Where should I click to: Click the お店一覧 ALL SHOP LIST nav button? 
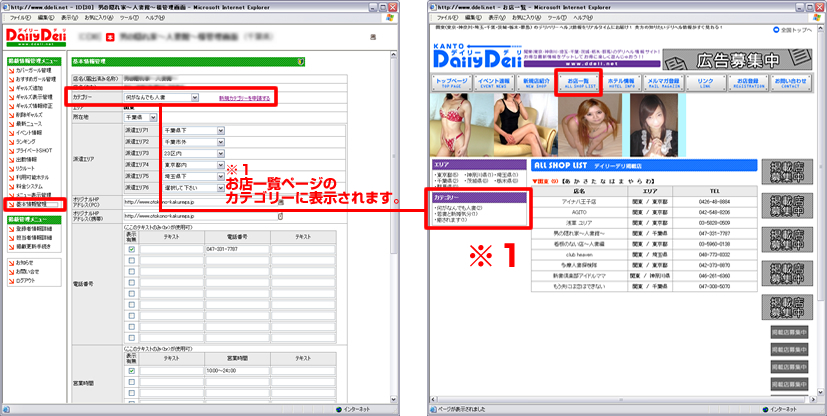pyautogui.click(x=579, y=83)
